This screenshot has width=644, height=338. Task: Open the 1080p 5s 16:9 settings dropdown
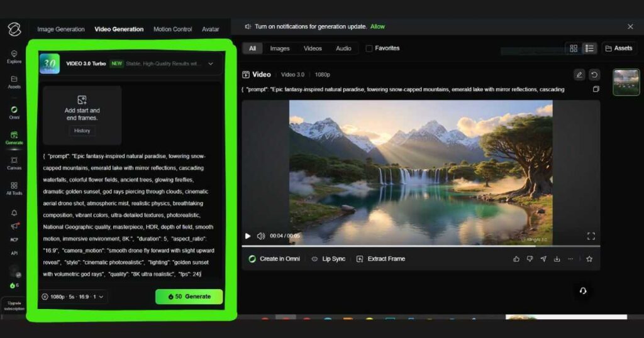click(74, 297)
